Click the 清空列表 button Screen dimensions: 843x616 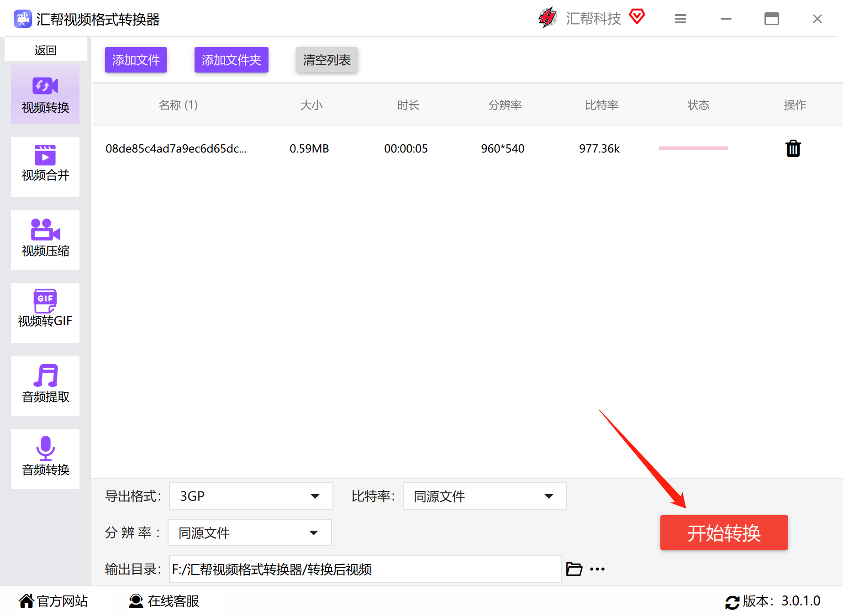[327, 60]
